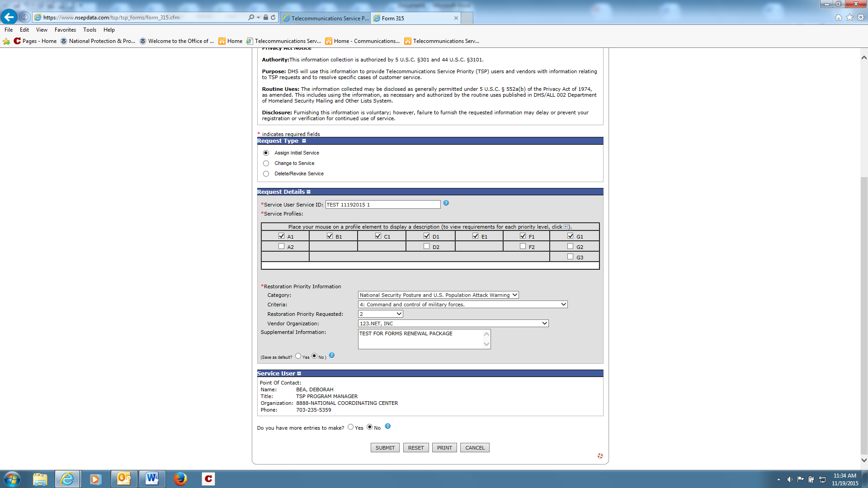Launch Microsoft Word from taskbar
The width and height of the screenshot is (868, 488).
[x=152, y=479]
